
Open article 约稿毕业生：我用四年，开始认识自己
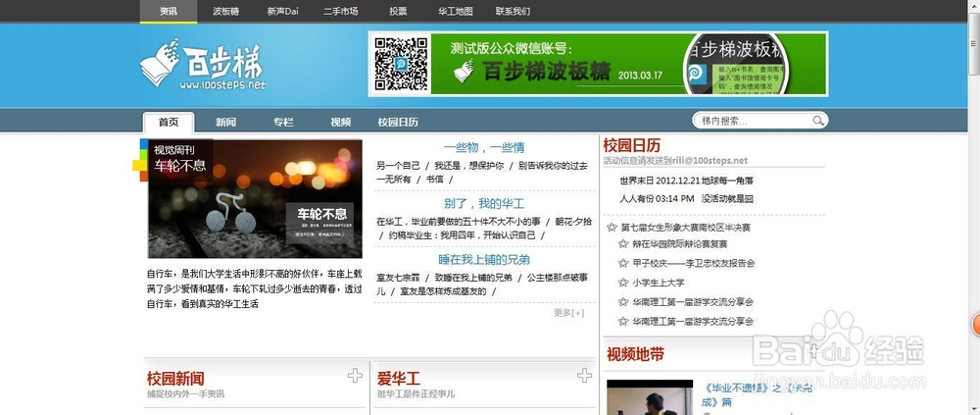(462, 235)
